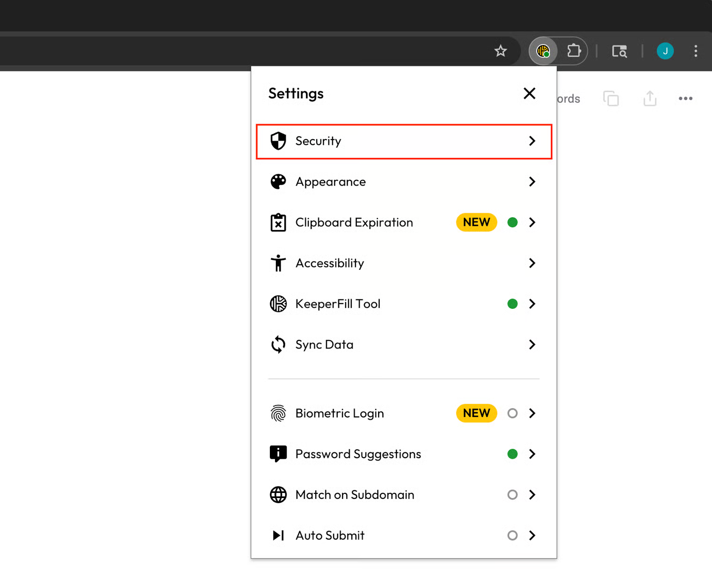Open the browser Extensions puzzle icon
The width and height of the screenshot is (712, 588).
click(x=574, y=51)
